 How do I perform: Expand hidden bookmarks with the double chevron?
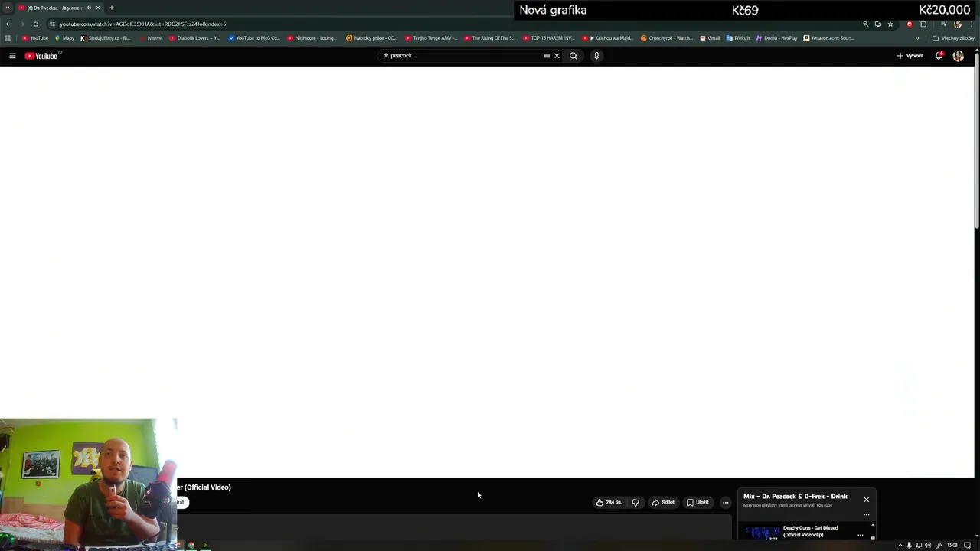click(x=916, y=38)
